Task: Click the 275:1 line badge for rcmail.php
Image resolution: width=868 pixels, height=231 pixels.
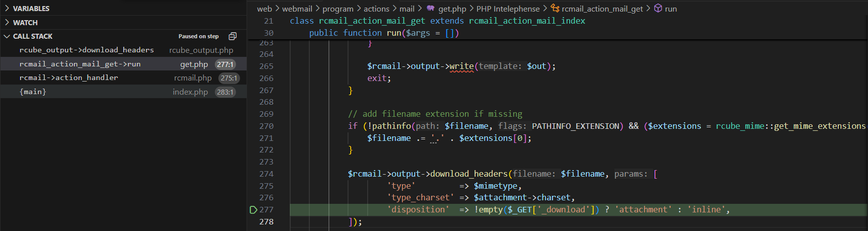Action: (x=229, y=78)
